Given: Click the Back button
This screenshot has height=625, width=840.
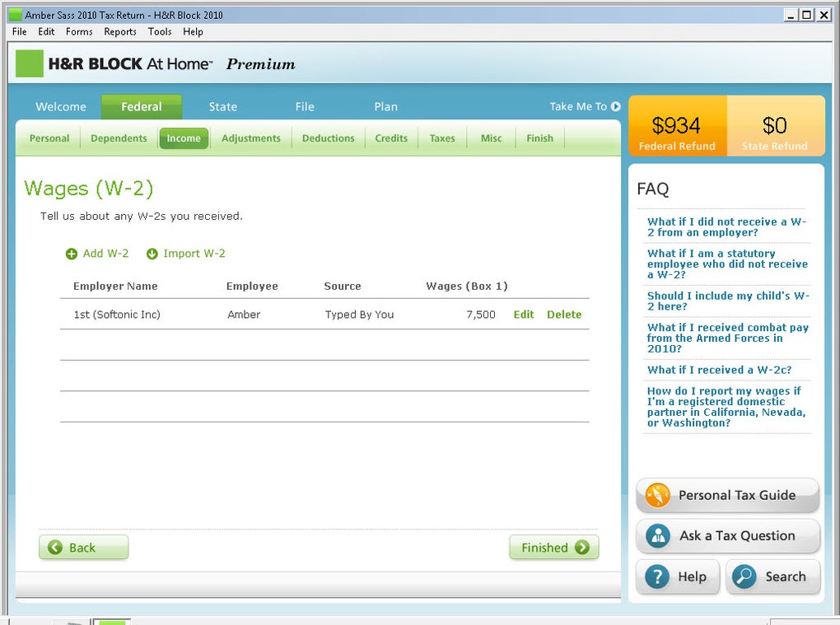Looking at the screenshot, I should 83,548.
